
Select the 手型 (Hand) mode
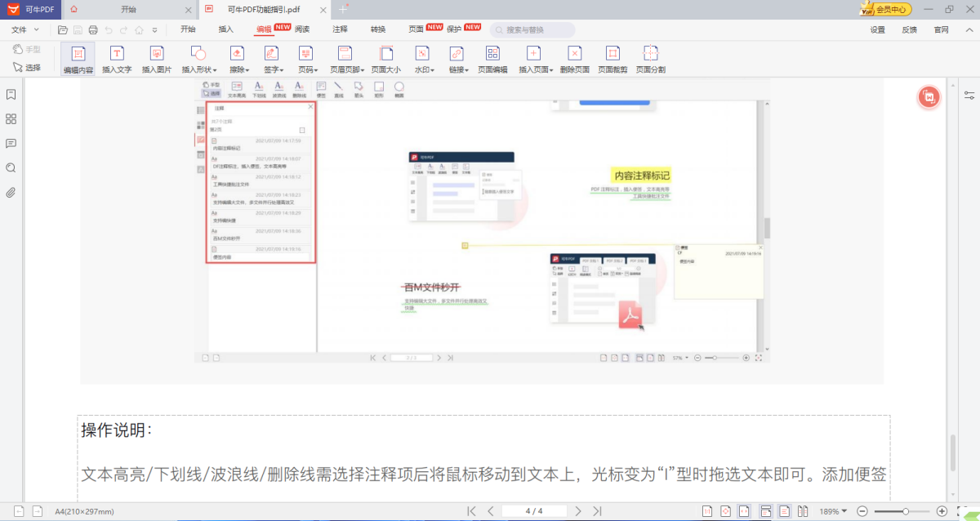click(27, 49)
